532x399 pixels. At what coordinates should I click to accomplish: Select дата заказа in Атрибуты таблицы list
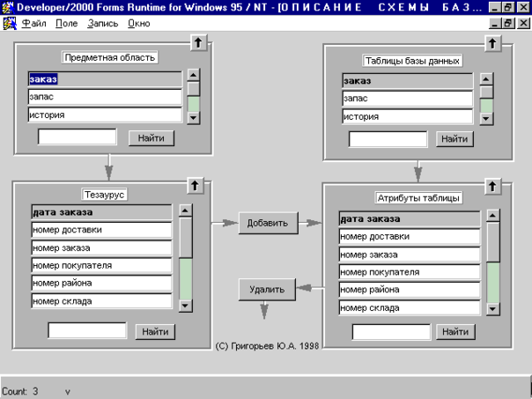point(410,218)
